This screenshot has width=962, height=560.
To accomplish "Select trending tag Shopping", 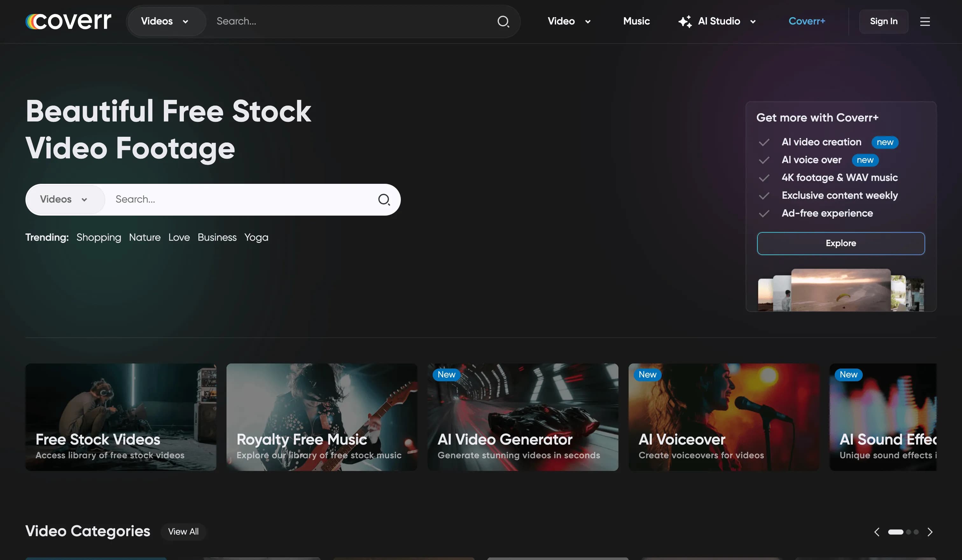I will click(99, 238).
